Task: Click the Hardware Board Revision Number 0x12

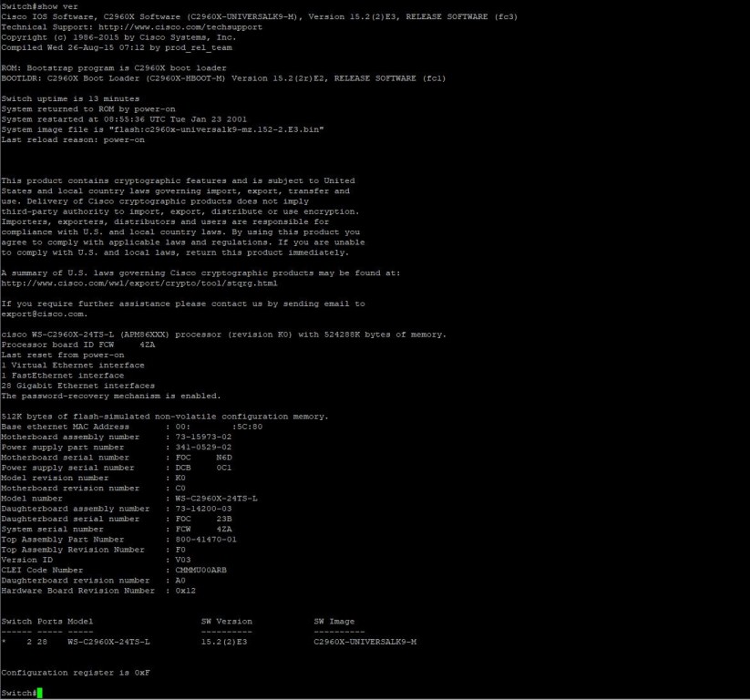Action: (186, 591)
